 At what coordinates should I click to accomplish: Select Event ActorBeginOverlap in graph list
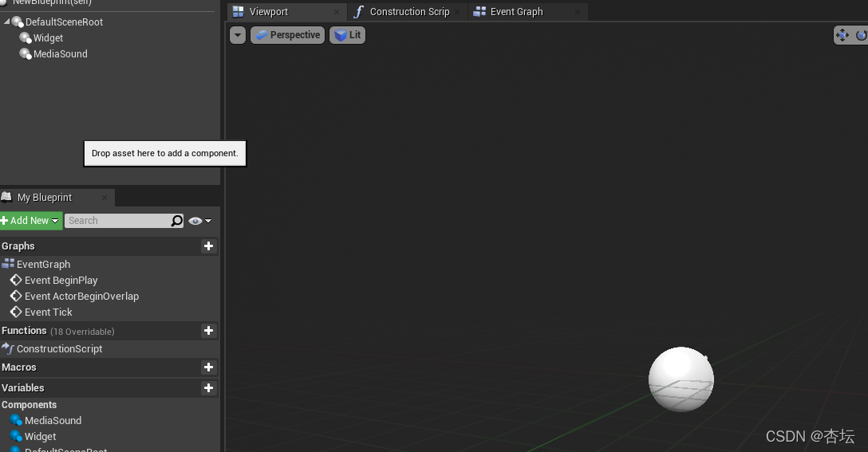[x=81, y=297]
